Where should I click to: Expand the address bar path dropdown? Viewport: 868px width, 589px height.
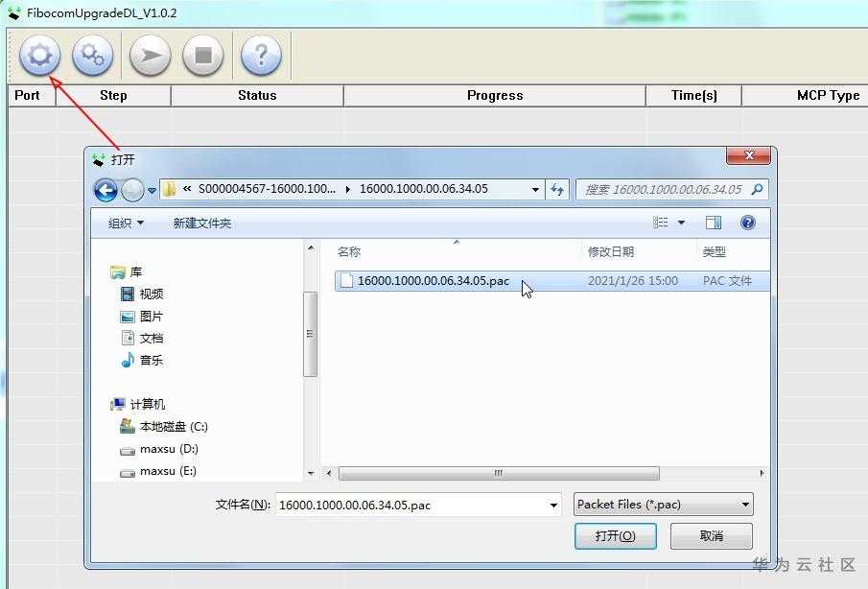[535, 189]
